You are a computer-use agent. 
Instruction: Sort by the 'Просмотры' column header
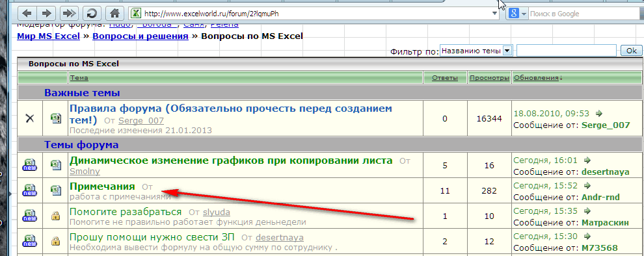[x=490, y=78]
